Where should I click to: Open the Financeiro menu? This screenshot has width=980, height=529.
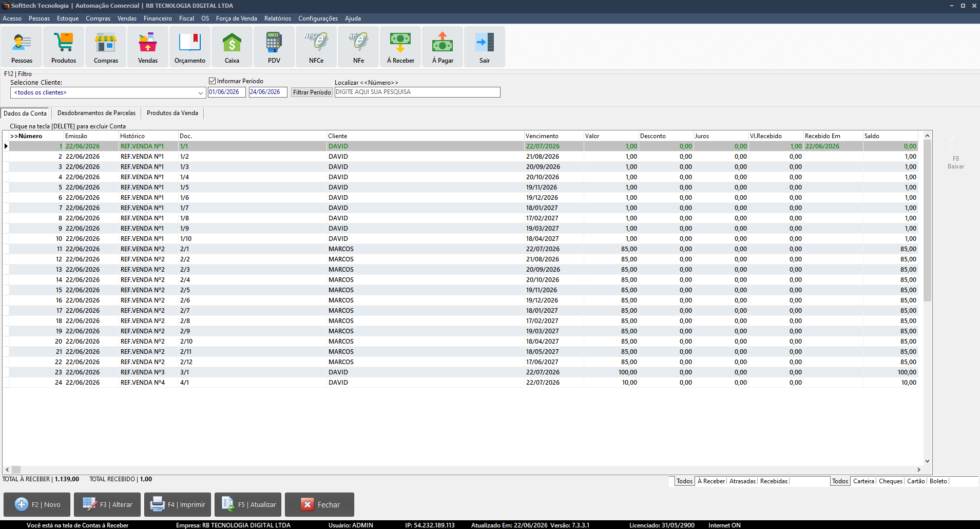(x=158, y=18)
